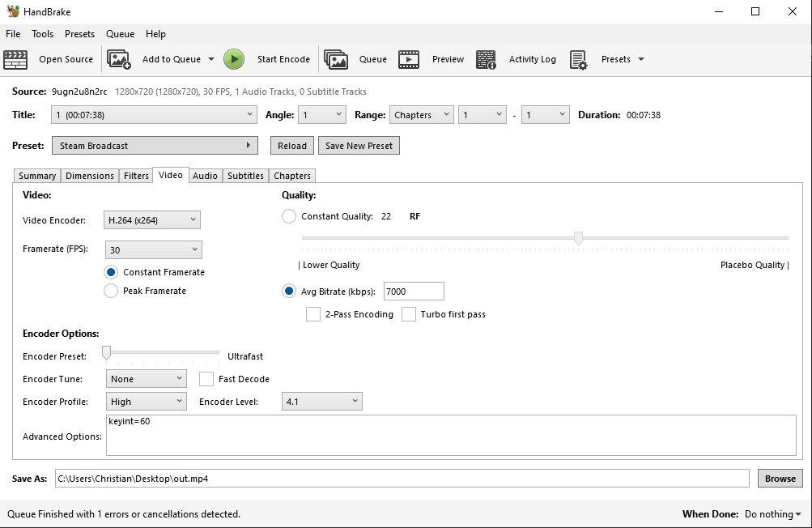812x528 pixels.
Task: Open the Title dropdown
Action: tap(154, 114)
